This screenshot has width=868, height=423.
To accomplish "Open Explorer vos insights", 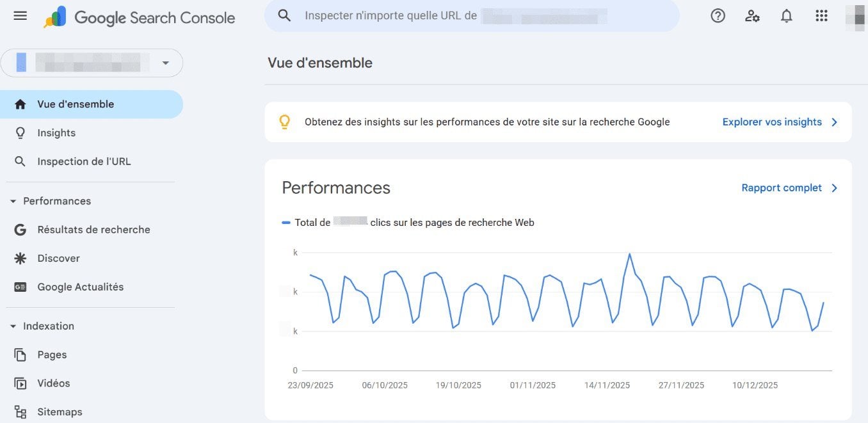I will [x=773, y=122].
